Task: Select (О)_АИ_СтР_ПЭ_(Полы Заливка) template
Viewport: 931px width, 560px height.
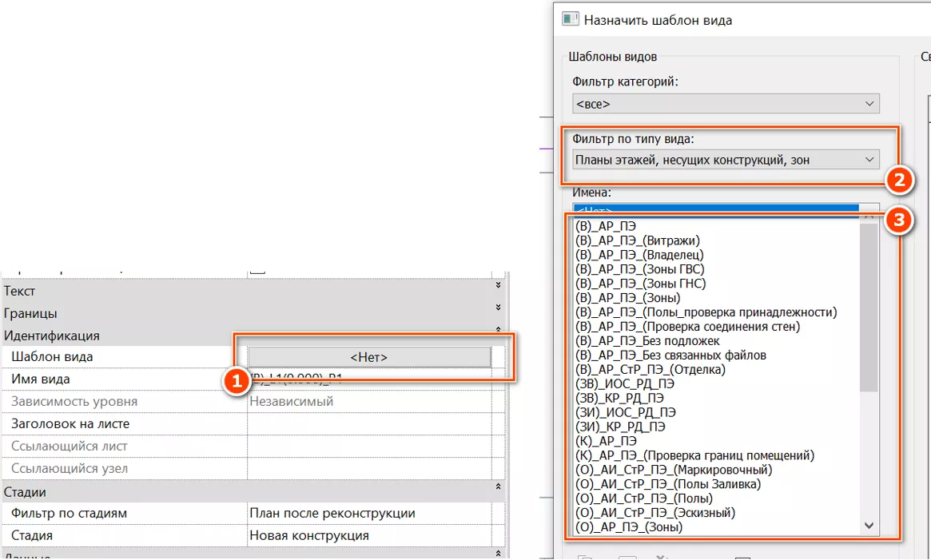Action: (667, 484)
